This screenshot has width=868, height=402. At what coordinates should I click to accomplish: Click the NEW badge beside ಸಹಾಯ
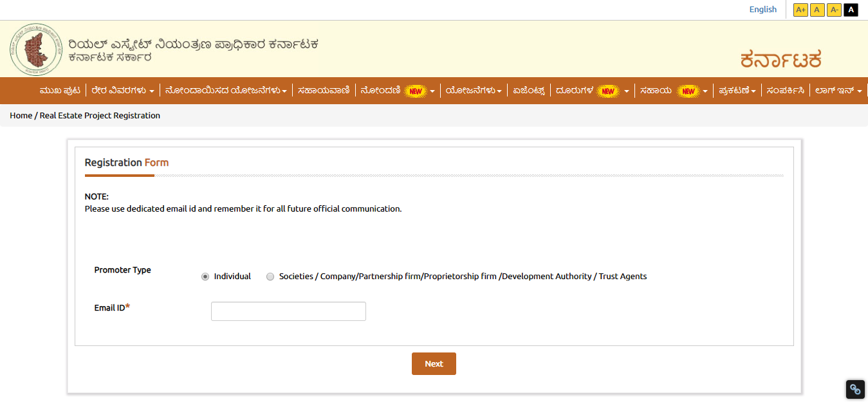[688, 91]
